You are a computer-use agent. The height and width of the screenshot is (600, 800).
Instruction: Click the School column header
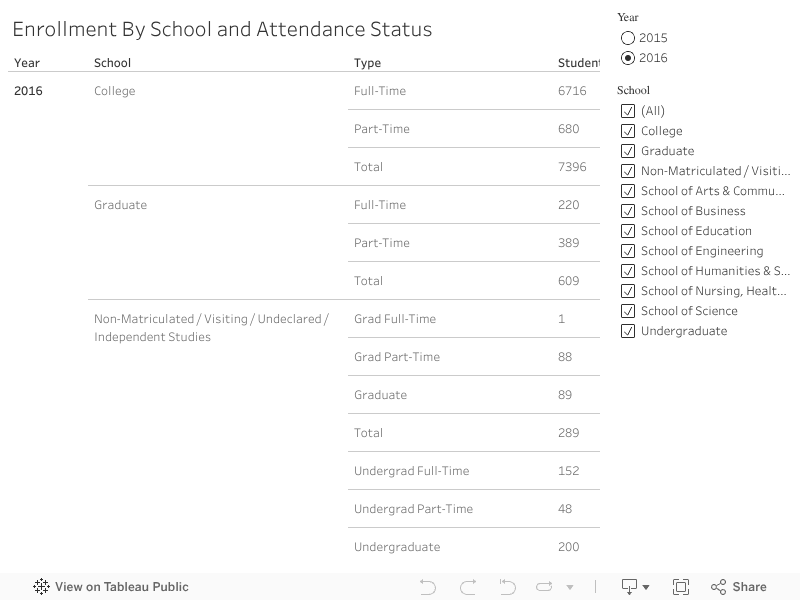pos(112,63)
